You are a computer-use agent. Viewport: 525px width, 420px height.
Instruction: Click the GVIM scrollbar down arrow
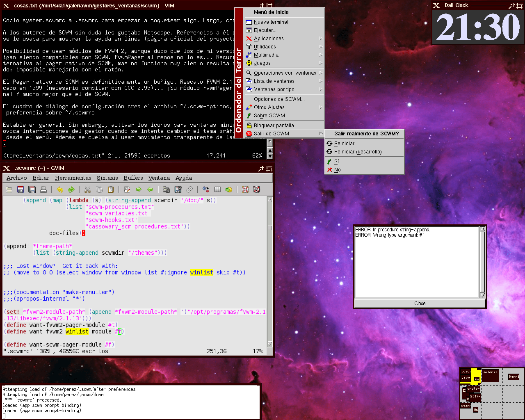click(270, 344)
